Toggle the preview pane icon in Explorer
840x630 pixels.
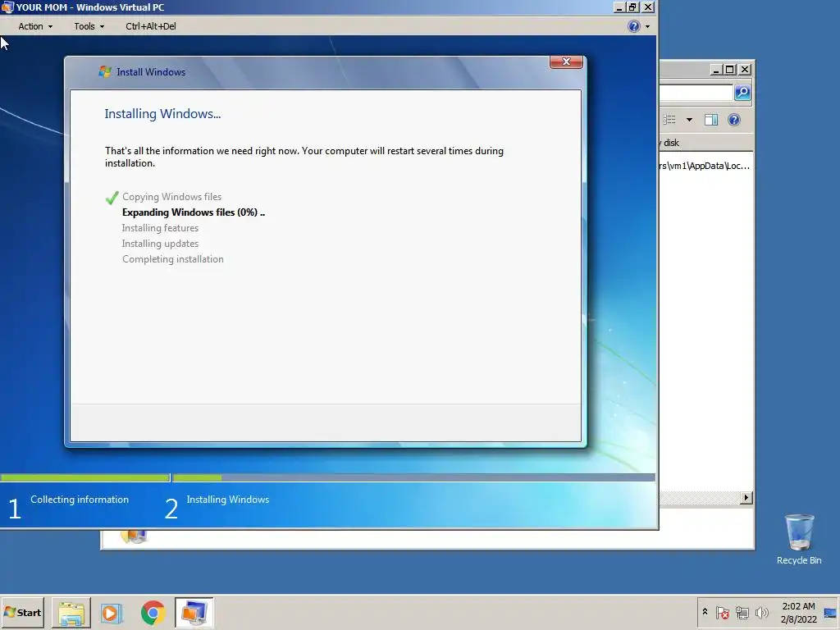711,120
